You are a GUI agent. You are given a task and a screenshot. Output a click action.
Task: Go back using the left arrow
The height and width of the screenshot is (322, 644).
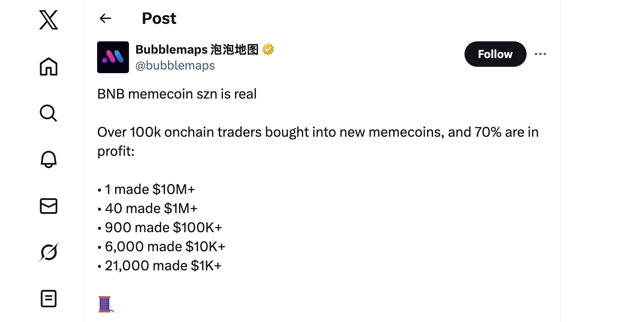pos(105,18)
